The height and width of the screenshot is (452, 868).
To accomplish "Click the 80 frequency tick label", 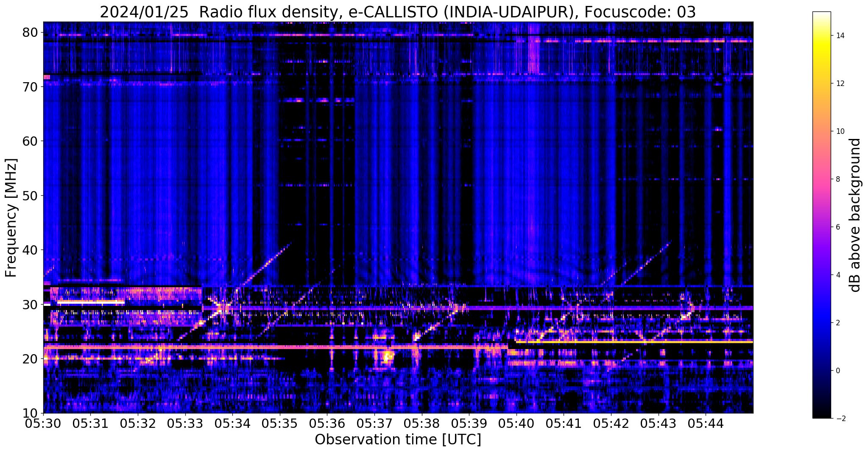I will point(31,32).
